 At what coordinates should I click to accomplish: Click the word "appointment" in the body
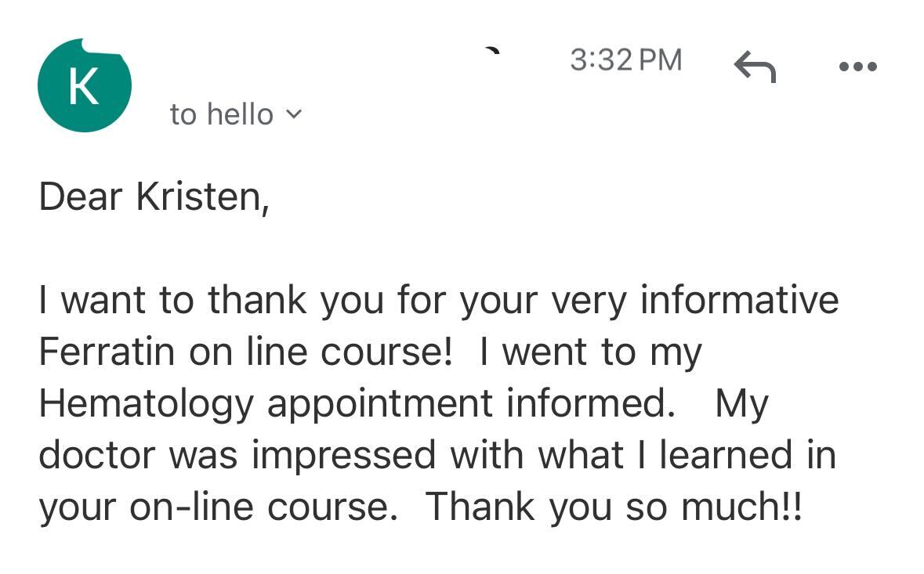click(380, 405)
